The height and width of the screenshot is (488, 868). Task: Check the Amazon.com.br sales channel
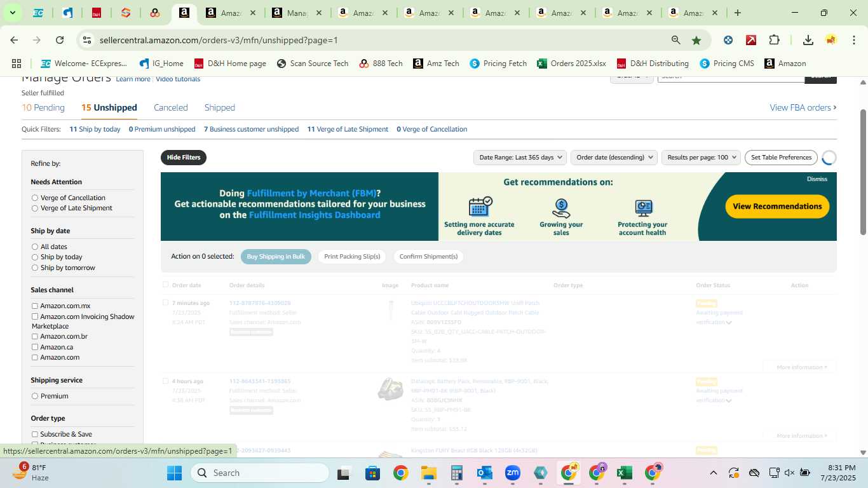point(35,337)
